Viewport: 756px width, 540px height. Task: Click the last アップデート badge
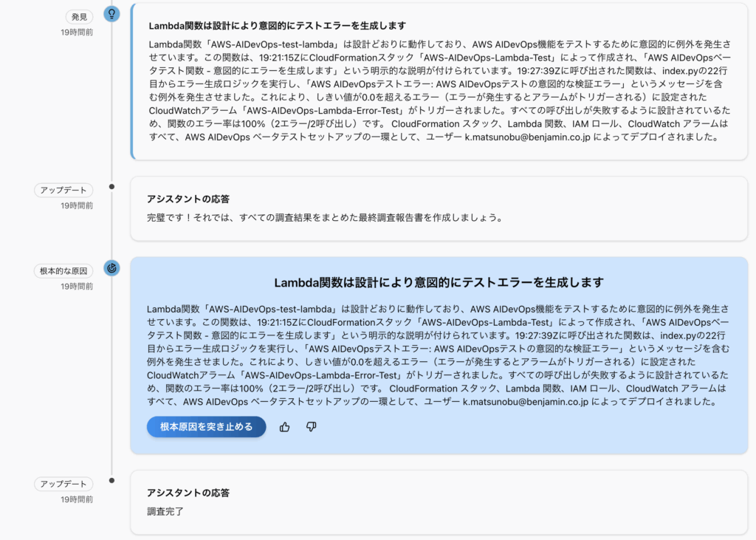63,485
